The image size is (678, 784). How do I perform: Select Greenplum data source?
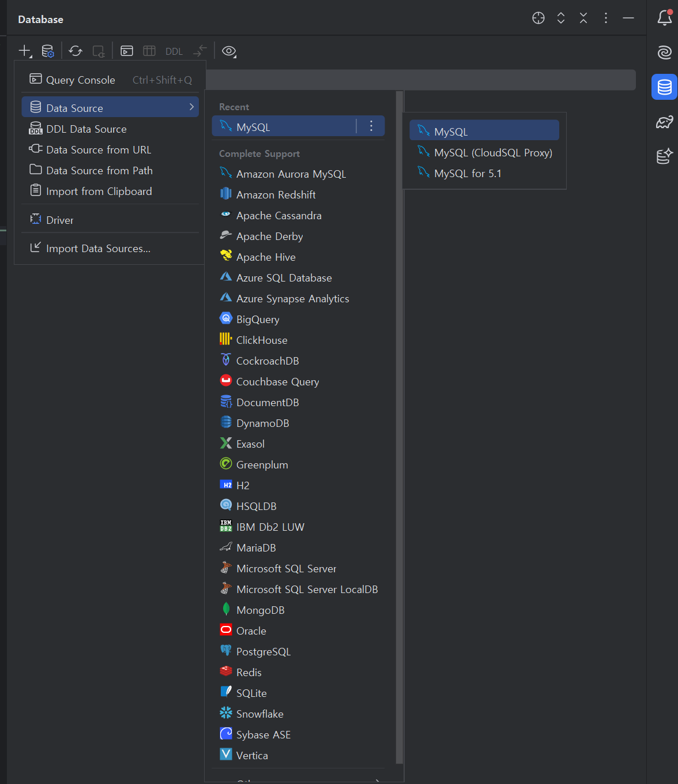point(298,464)
